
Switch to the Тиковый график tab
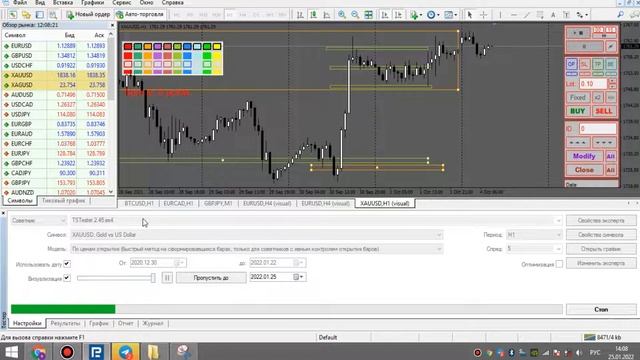[63, 201]
